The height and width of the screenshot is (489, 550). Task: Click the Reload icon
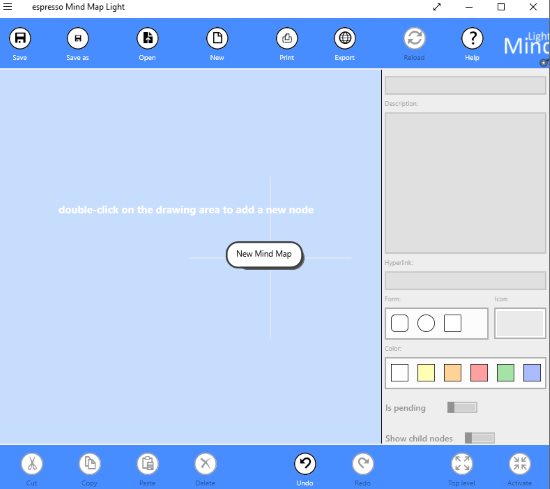tap(415, 38)
